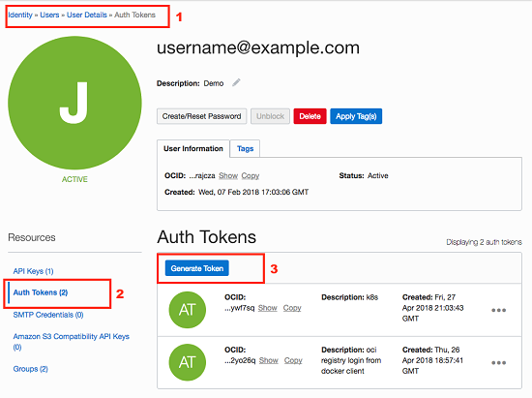Show the full user OCID

(228, 175)
